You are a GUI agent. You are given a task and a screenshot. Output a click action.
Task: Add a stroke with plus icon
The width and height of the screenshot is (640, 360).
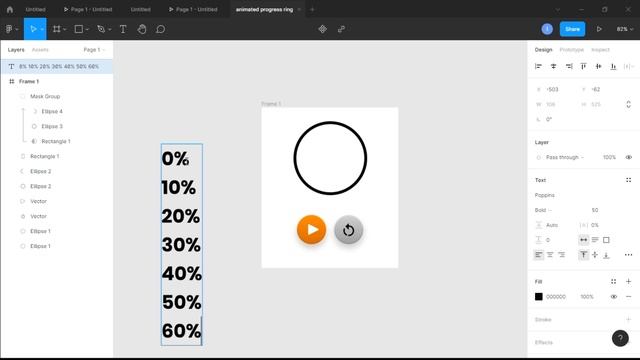pyautogui.click(x=629, y=319)
